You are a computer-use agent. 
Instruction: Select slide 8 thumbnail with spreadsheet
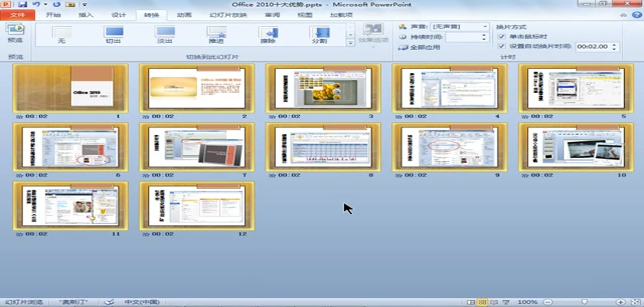[x=324, y=147]
